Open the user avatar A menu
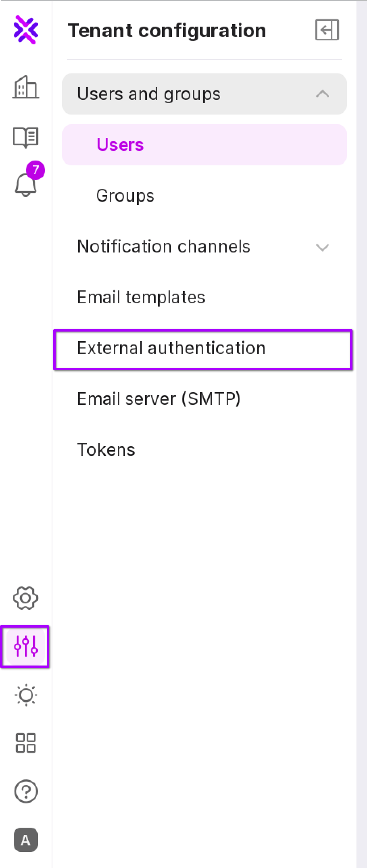Screen dimensions: 367x868 (26, 840)
